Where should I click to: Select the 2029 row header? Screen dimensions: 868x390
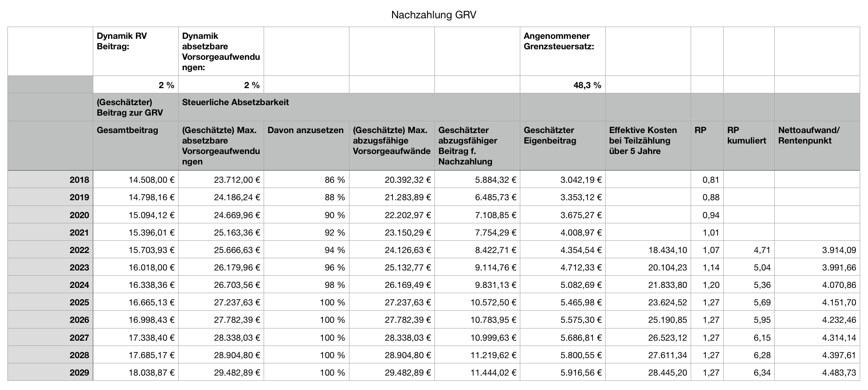tap(50, 373)
